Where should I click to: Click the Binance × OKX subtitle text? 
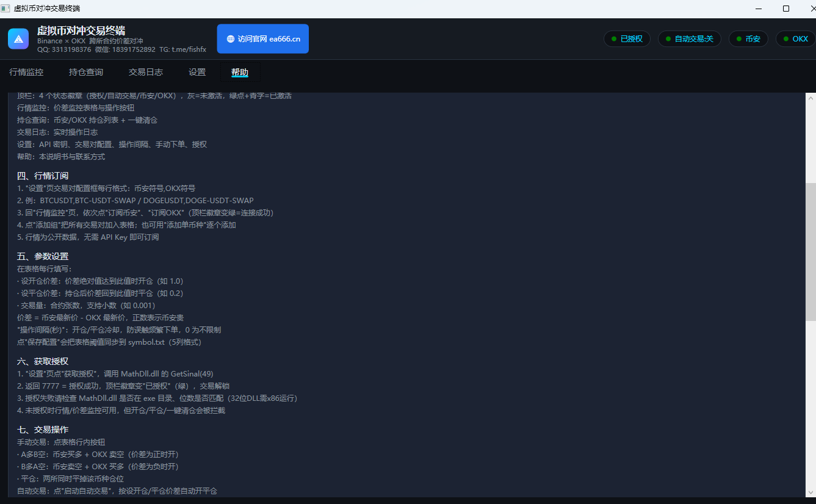[x=90, y=41]
